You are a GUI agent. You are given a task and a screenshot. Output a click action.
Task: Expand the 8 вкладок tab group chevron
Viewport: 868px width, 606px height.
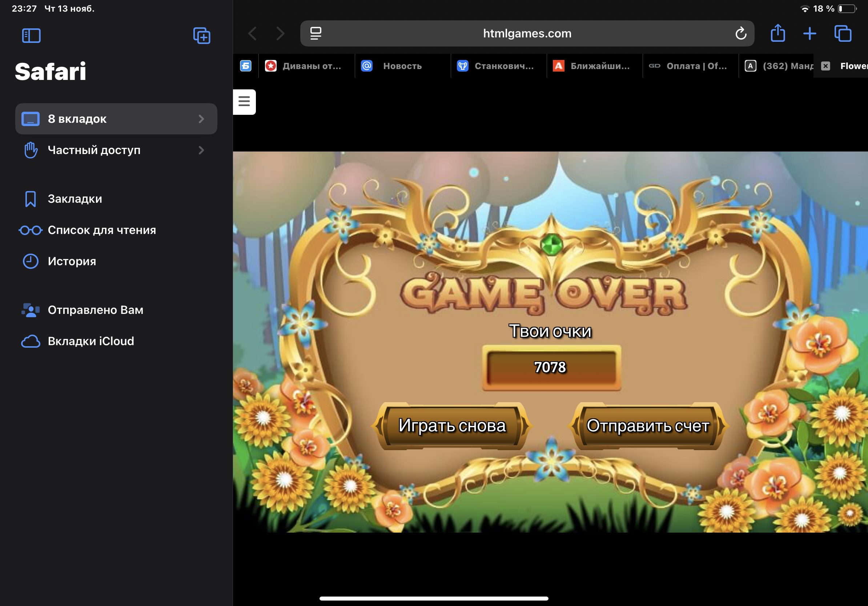tap(201, 119)
